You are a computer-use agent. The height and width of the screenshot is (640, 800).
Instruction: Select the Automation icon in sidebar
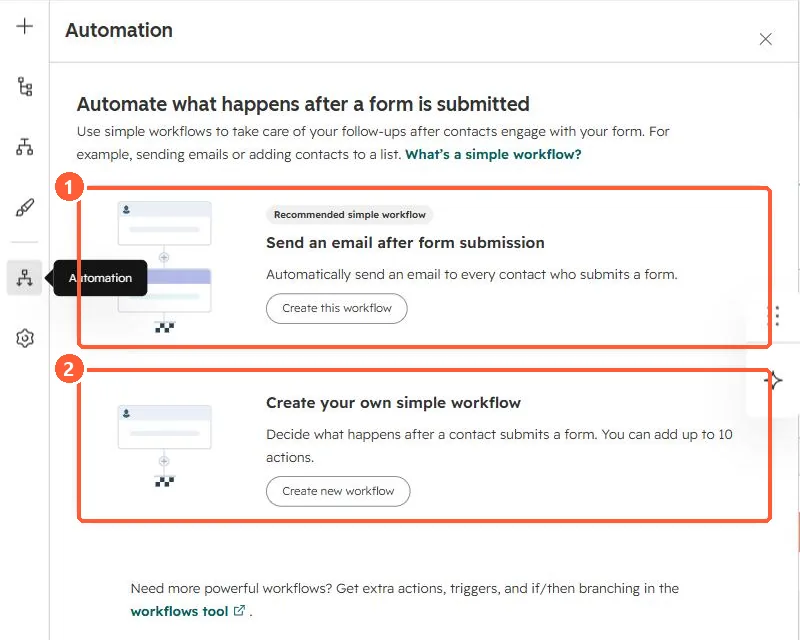(x=24, y=278)
